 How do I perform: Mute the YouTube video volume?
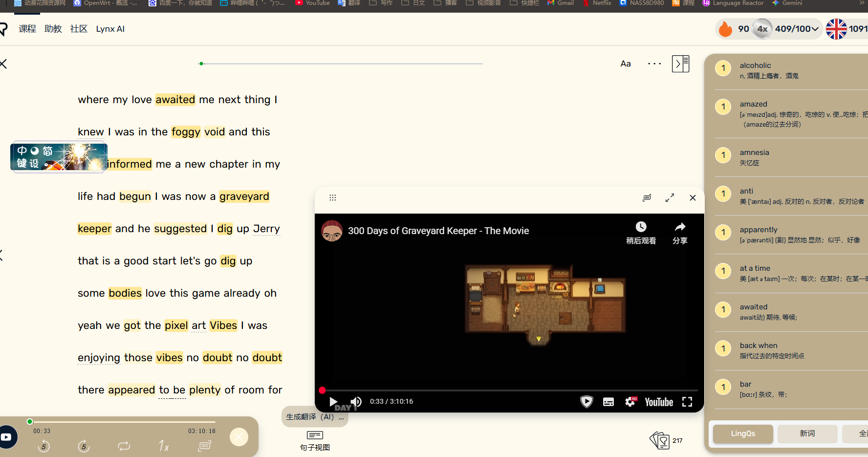coord(356,402)
